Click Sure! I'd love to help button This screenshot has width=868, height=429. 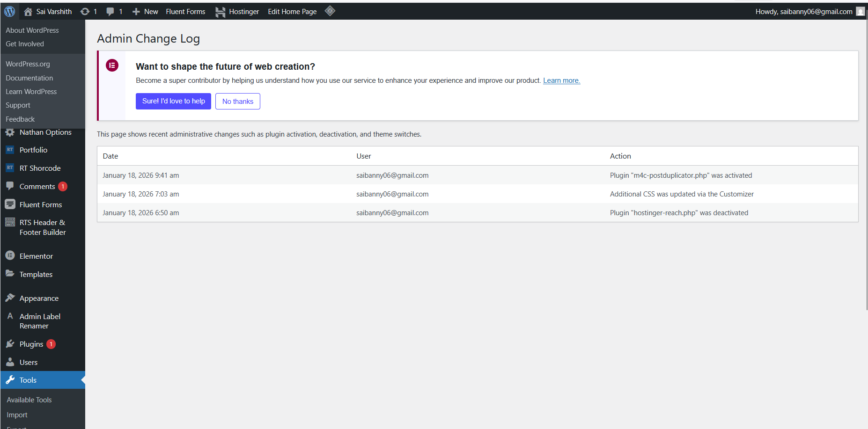(173, 101)
